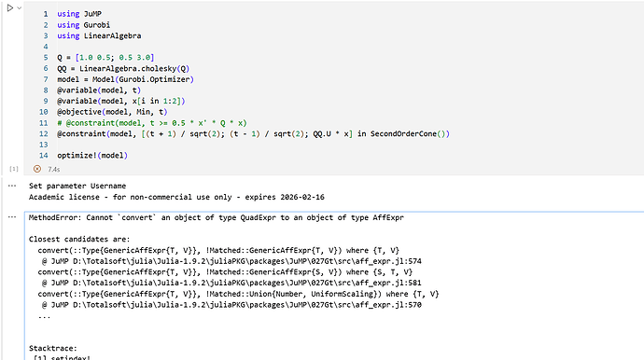Place cursor on the 'using JuMP' line
The width and height of the screenshot is (644, 360).
79,14
